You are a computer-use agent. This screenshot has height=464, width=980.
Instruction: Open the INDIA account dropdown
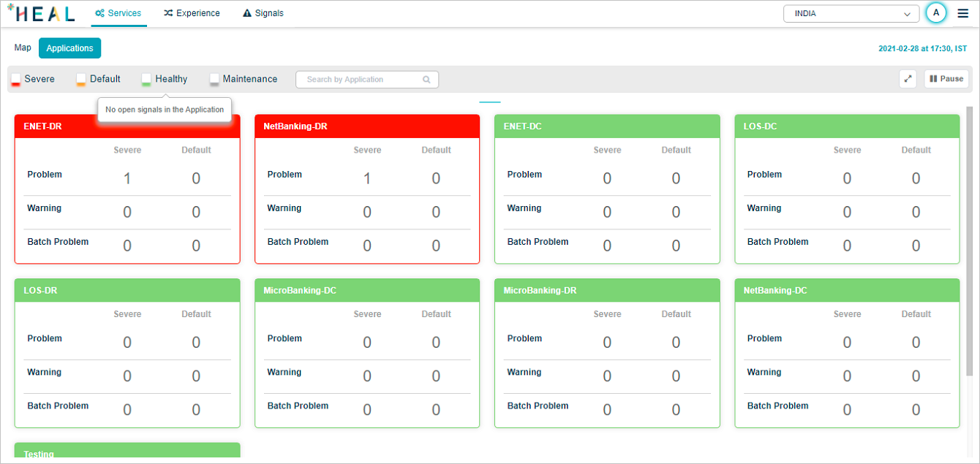(851, 14)
